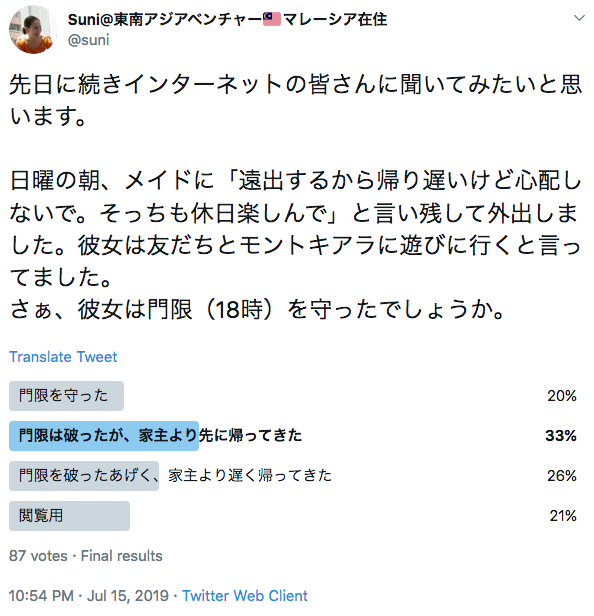
Task: Click Translate Tweet
Action: pyautogui.click(x=63, y=357)
